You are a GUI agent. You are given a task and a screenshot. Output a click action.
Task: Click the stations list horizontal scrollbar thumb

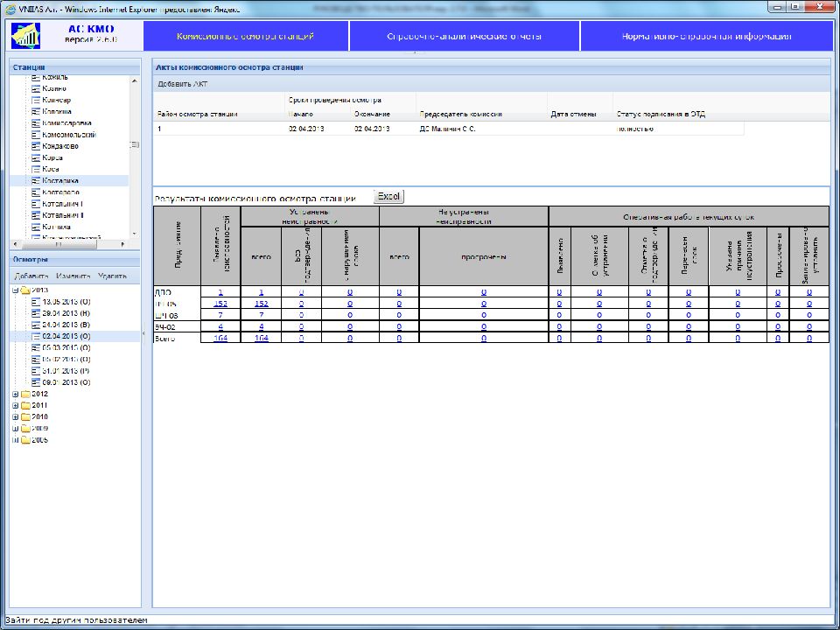click(x=59, y=244)
